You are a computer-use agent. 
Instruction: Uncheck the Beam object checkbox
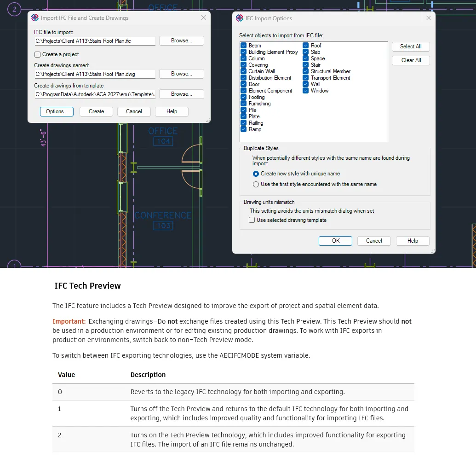(x=244, y=46)
